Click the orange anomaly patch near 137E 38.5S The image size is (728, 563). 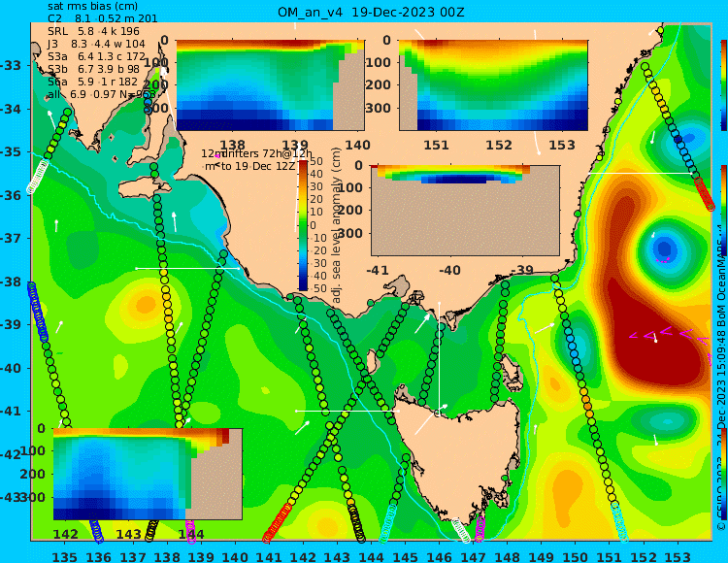pos(146,305)
